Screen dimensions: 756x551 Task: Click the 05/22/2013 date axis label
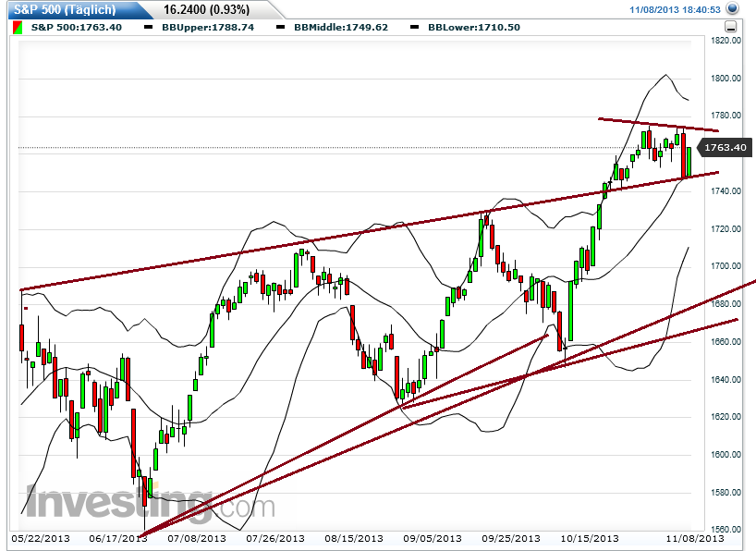40,536
